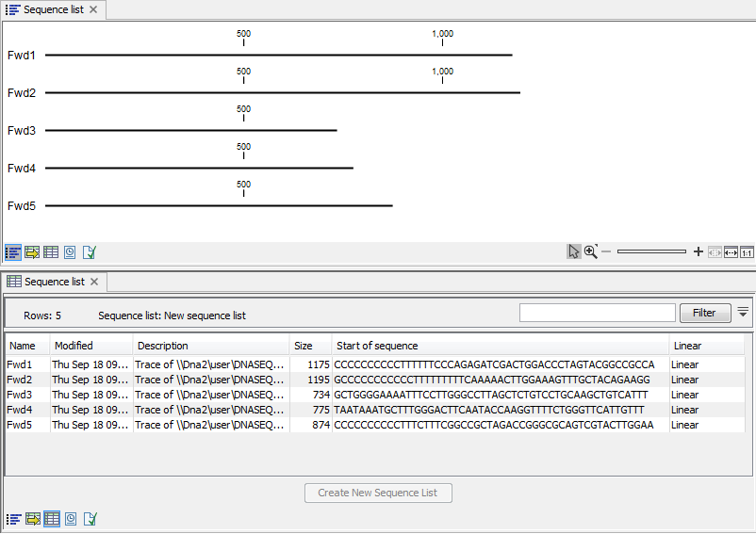The height and width of the screenshot is (534, 756).
Task: Select the upper Sequence list tab
Action: point(53,10)
